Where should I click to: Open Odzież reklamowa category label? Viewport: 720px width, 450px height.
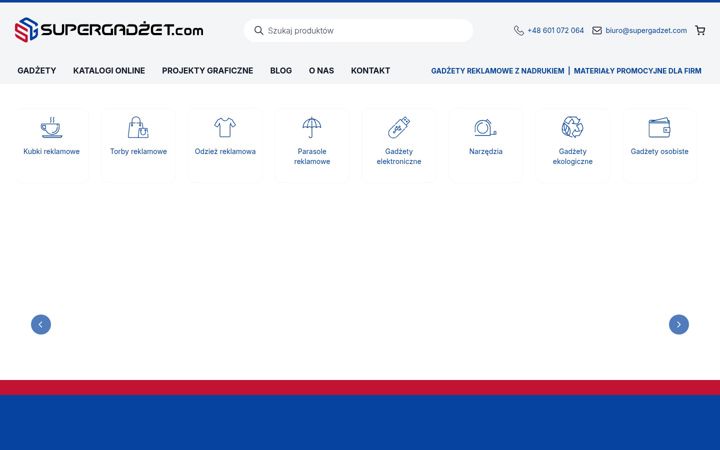(225, 152)
